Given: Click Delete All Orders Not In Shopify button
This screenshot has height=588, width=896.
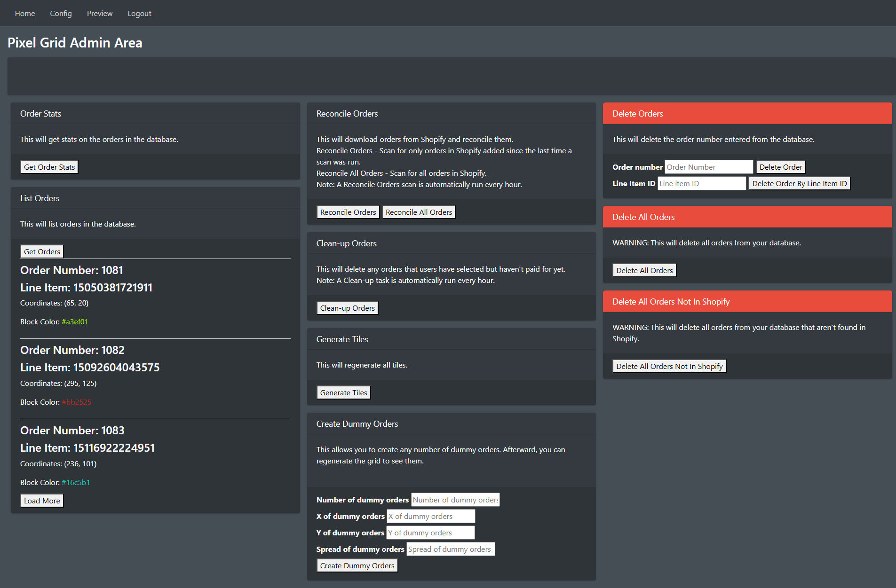Looking at the screenshot, I should click(669, 366).
